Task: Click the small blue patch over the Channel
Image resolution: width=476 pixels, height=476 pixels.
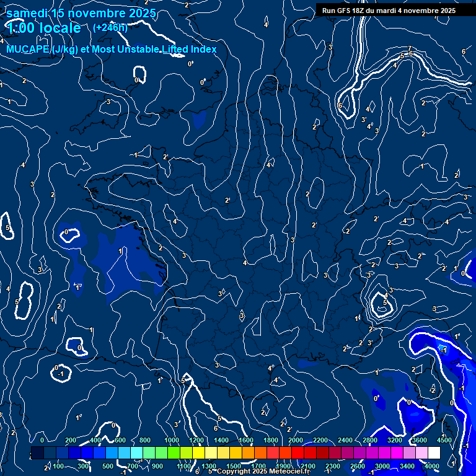Action: click(x=199, y=119)
